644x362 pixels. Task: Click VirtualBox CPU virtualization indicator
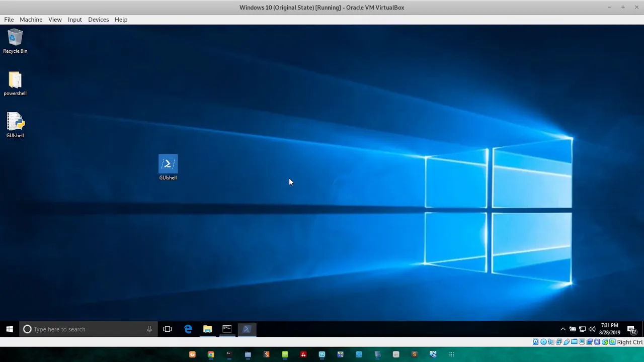597,342
